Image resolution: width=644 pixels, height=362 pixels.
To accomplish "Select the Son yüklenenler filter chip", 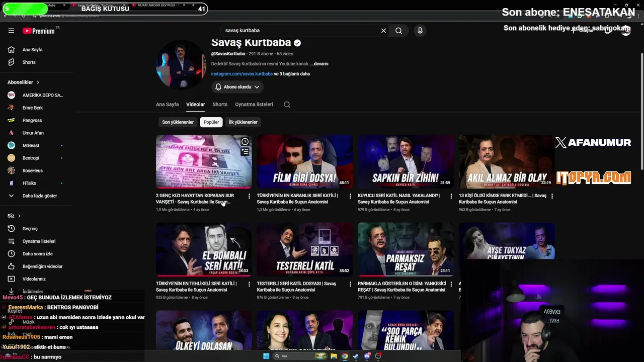I will (178, 122).
